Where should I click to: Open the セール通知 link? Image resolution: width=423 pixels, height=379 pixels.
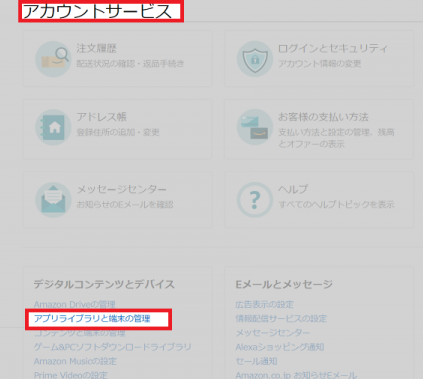coord(256,361)
